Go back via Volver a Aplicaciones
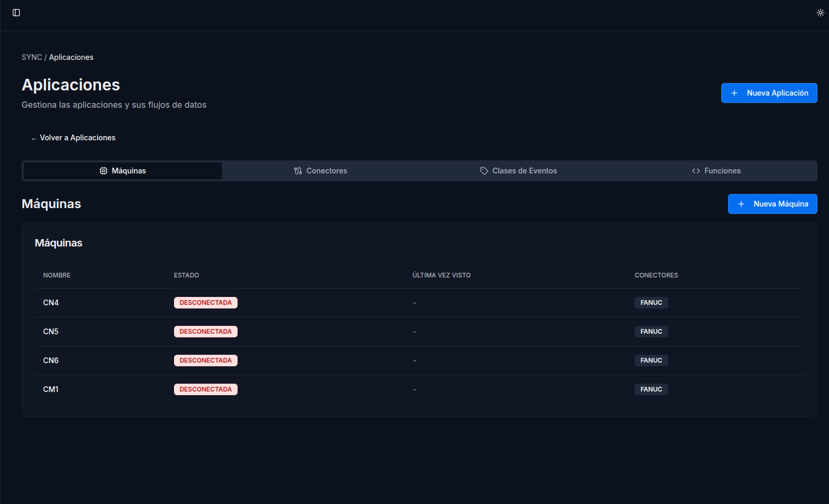Screen dimensions: 829x504 [x=73, y=138]
